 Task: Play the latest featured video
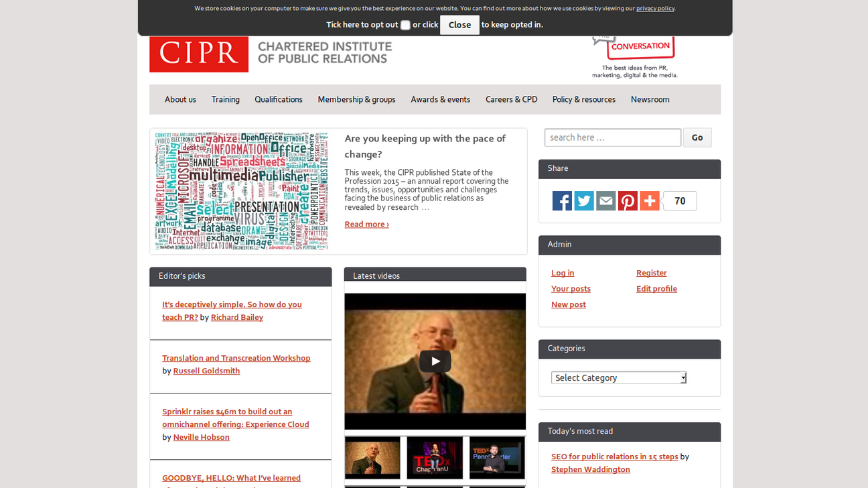coord(435,361)
